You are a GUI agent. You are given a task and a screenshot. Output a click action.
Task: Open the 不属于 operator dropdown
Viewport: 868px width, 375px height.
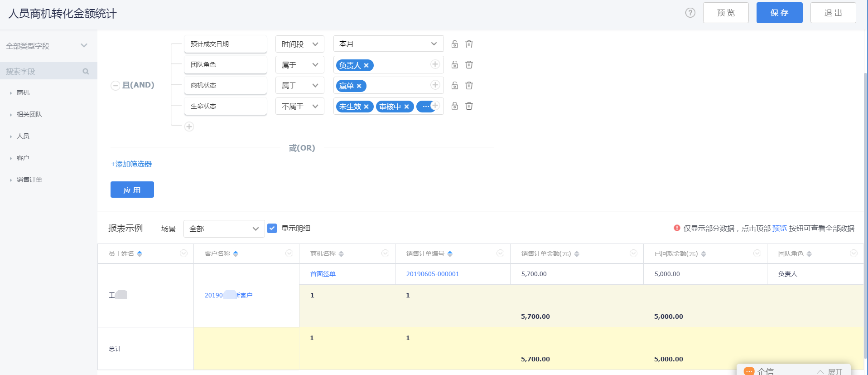click(300, 106)
